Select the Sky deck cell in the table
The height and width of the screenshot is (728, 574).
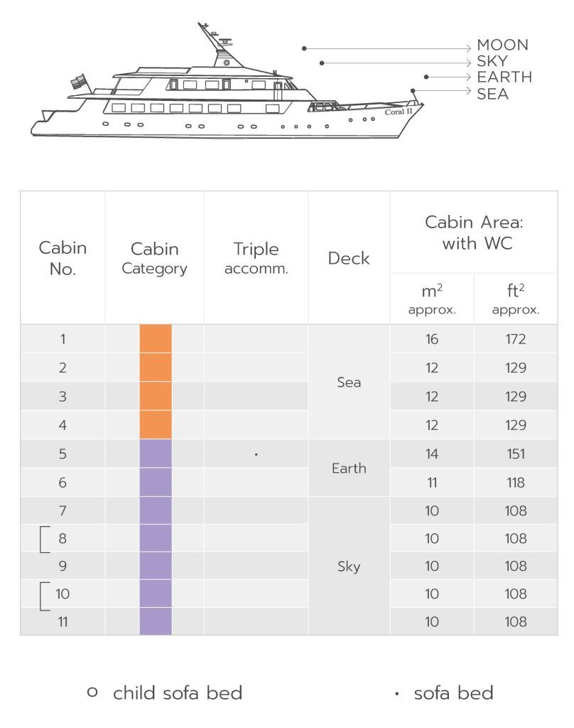(x=349, y=567)
